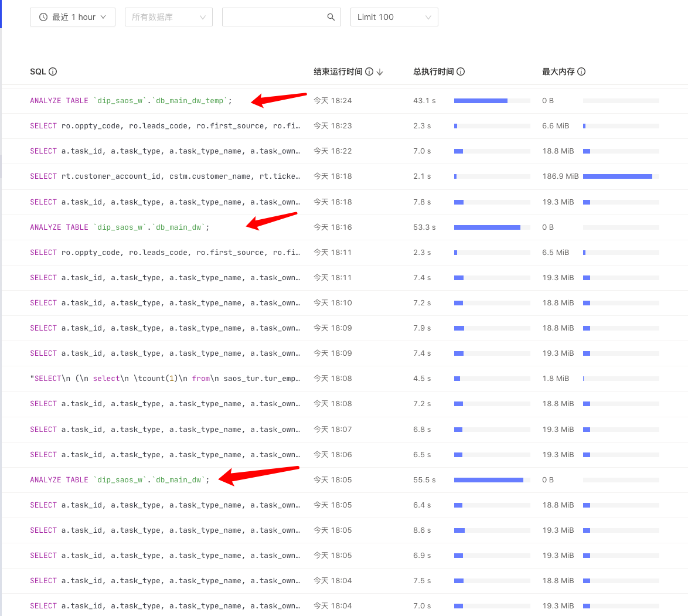The height and width of the screenshot is (616, 688).
Task: Select the SELECT rt.customer_account_id query row
Action: 165,176
